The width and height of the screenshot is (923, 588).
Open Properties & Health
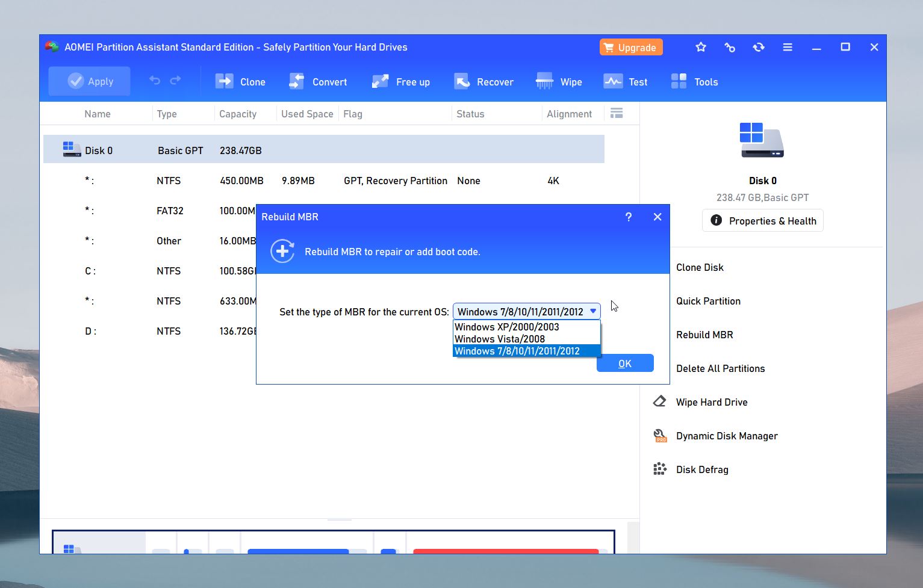pyautogui.click(x=763, y=220)
